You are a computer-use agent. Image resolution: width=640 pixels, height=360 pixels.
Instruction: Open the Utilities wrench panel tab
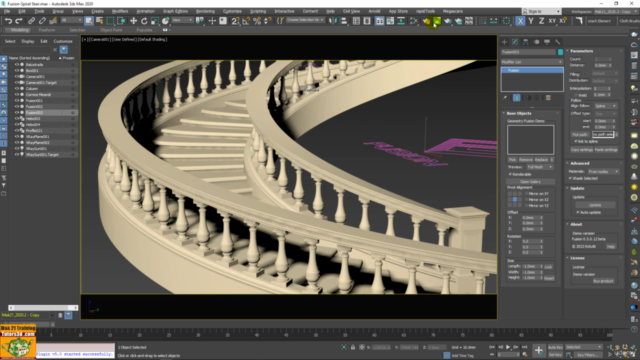coord(558,42)
